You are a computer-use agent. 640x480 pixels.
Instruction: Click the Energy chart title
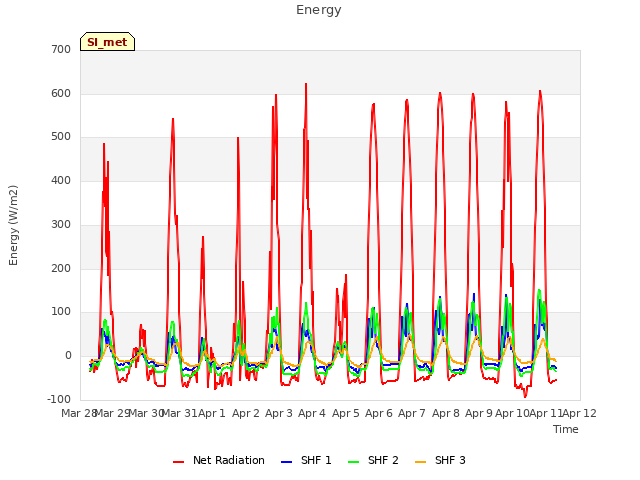tap(319, 10)
